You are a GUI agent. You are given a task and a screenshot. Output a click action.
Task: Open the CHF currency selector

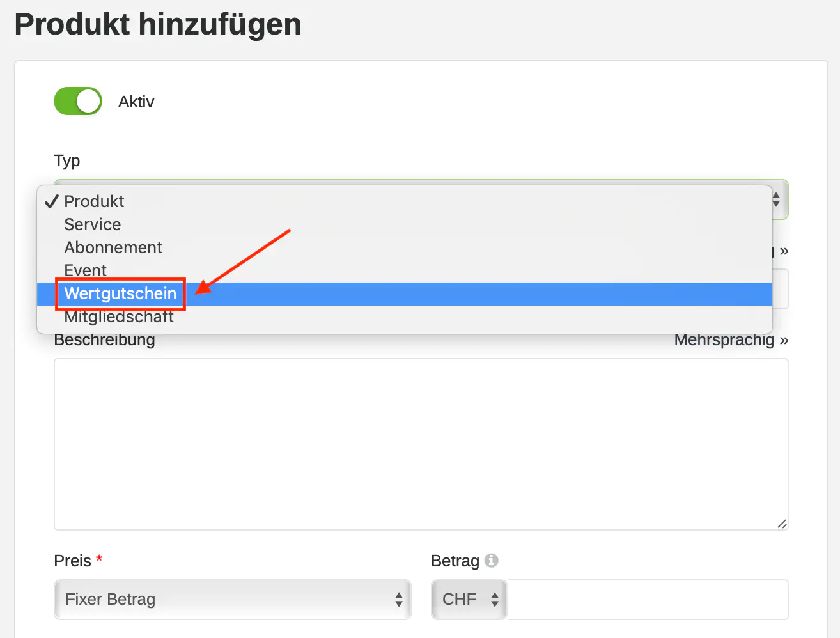(x=469, y=599)
